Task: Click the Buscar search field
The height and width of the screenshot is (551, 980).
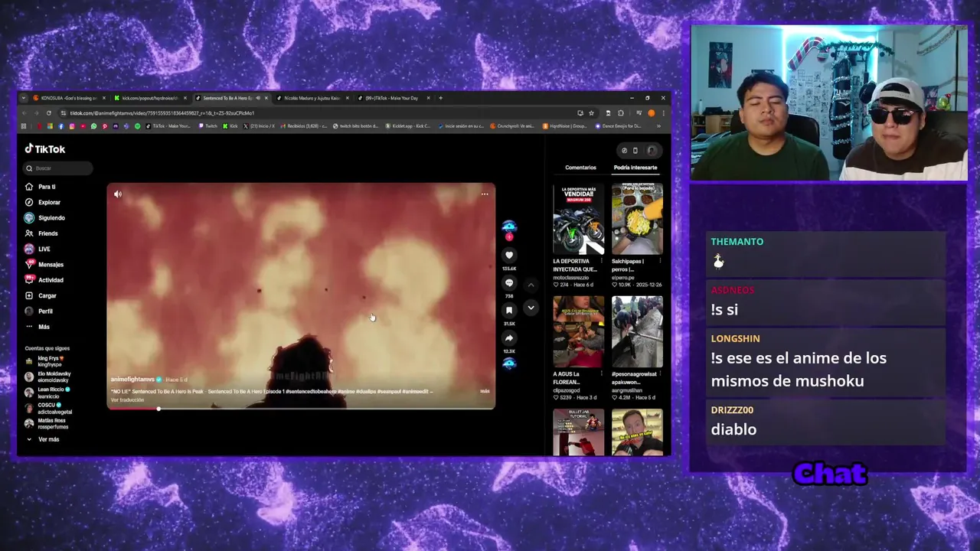Action: (58, 168)
